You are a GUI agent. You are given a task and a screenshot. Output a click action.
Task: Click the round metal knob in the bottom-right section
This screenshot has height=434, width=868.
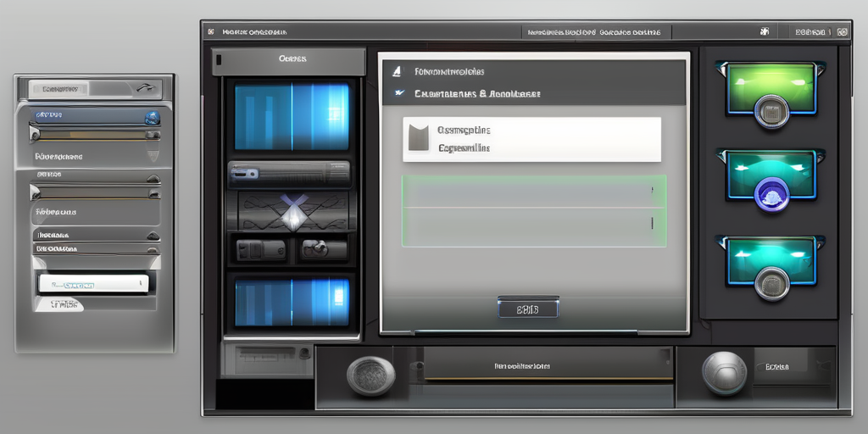point(724,373)
